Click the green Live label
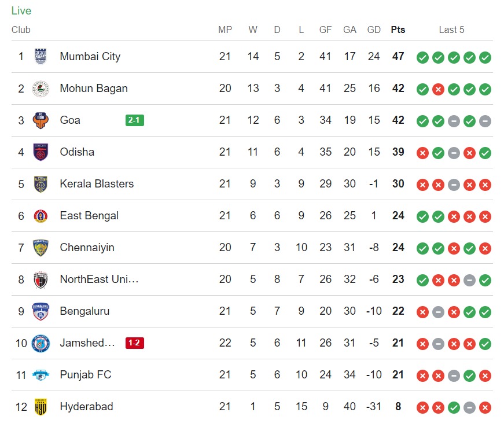 (x=21, y=11)
